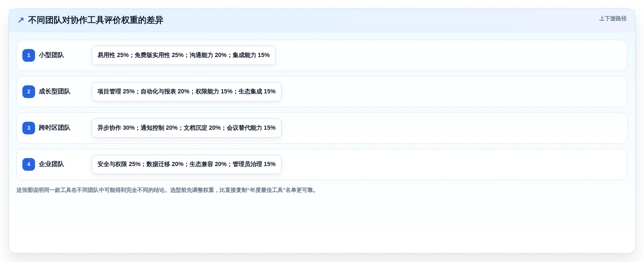This screenshot has height=262, width=644.
Task: Click the number 2 badge for 成长型团队
Action: 29,92
